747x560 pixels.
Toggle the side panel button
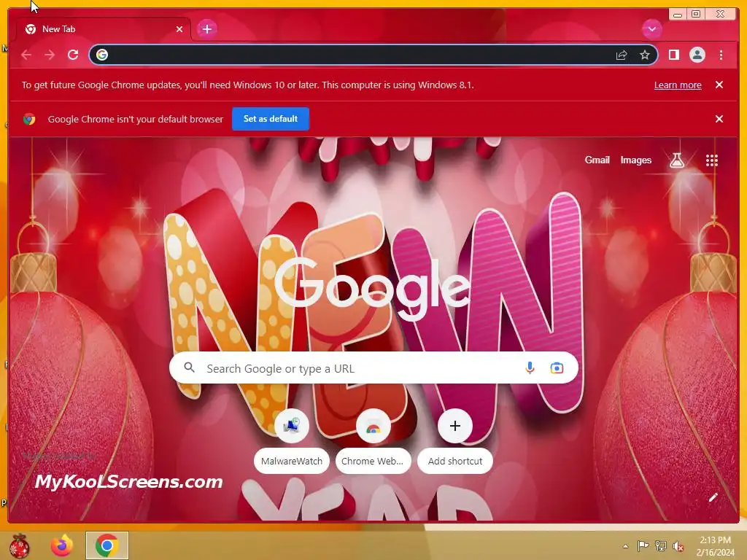[x=673, y=55]
